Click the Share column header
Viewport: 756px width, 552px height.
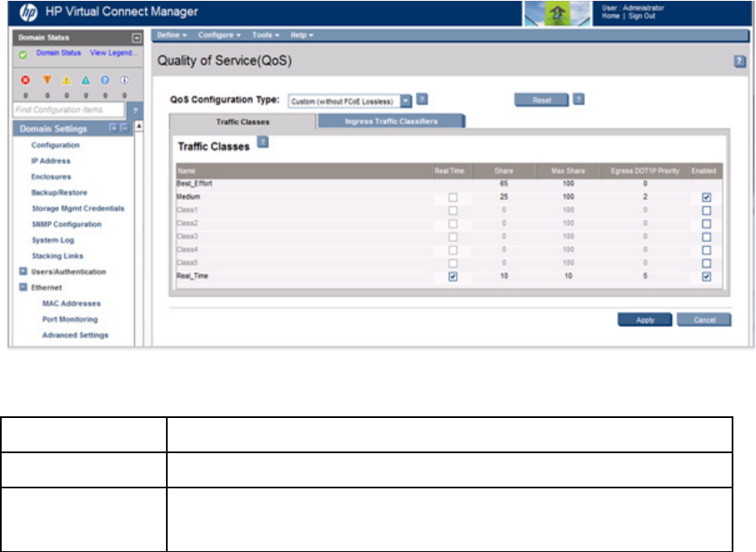504,171
